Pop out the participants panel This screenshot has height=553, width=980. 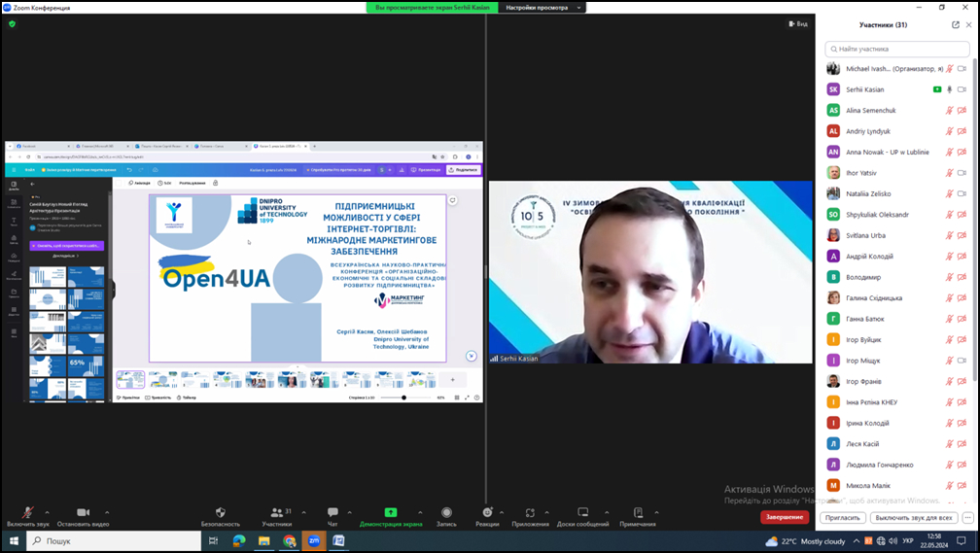pyautogui.click(x=956, y=24)
